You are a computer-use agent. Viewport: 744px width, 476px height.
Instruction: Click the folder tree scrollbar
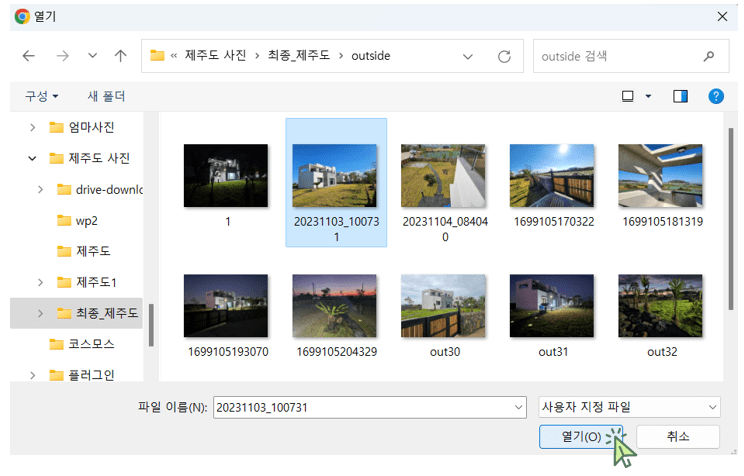click(151, 325)
